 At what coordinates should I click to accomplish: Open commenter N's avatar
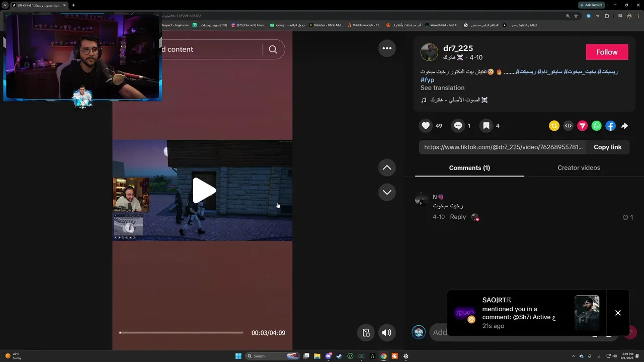pyautogui.click(x=422, y=199)
